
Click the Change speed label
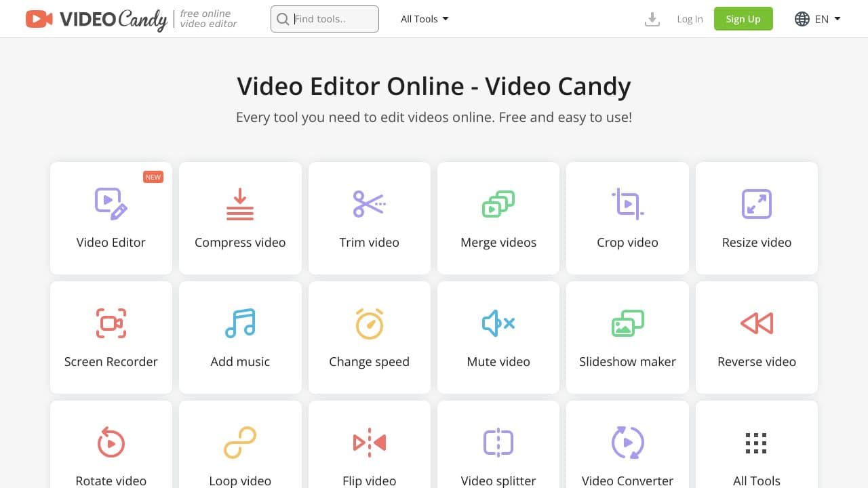coord(370,361)
